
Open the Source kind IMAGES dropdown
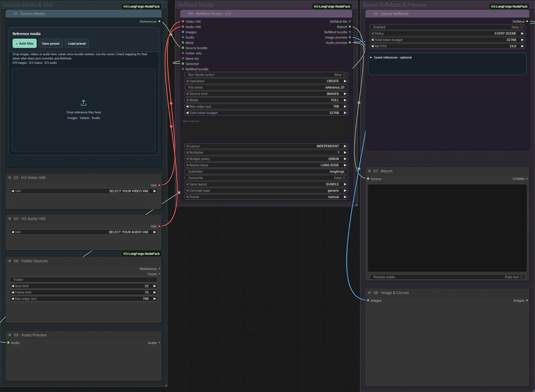[x=266, y=94]
